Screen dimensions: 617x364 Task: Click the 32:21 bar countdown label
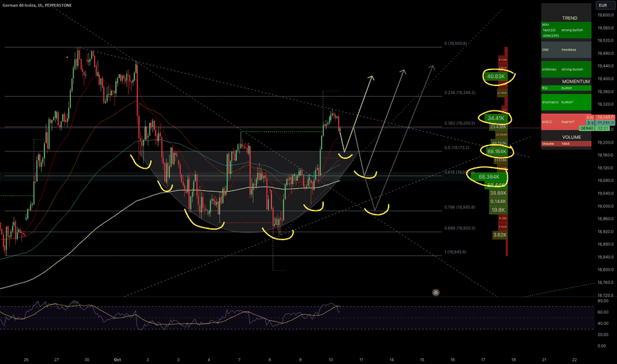602,128
